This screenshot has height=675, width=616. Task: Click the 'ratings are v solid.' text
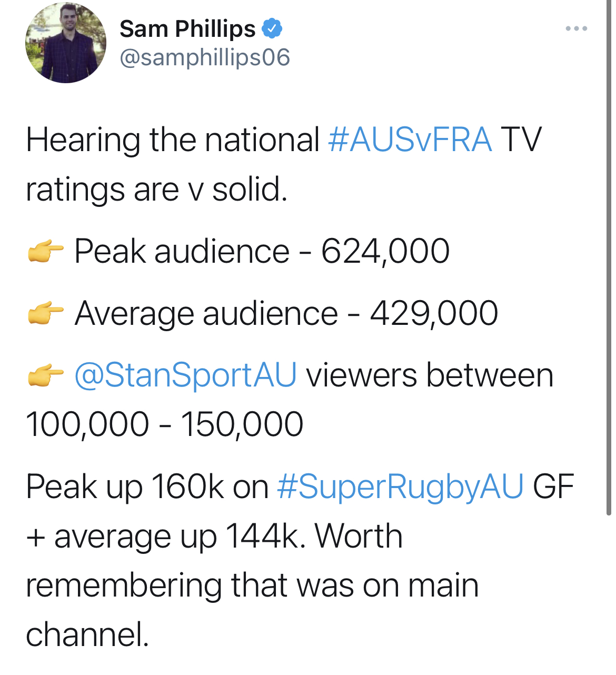[x=156, y=190]
